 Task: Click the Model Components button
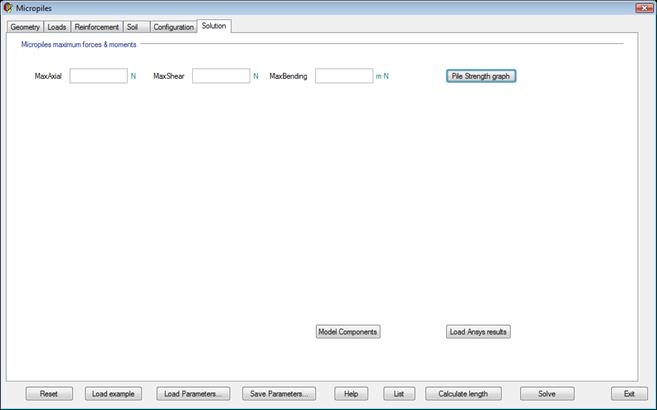pos(348,332)
